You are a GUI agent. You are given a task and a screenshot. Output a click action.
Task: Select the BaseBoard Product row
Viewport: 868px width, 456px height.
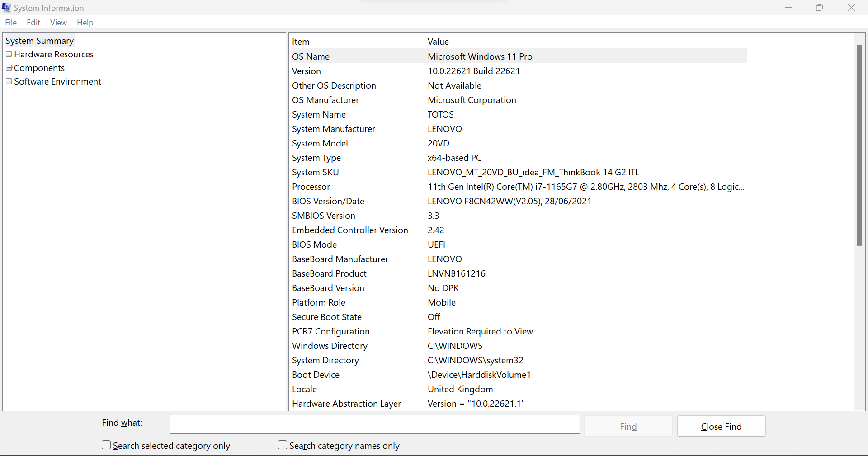pos(518,273)
